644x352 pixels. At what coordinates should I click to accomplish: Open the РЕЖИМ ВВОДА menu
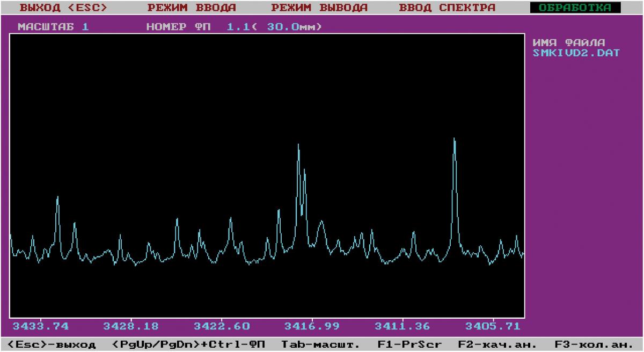tap(192, 8)
